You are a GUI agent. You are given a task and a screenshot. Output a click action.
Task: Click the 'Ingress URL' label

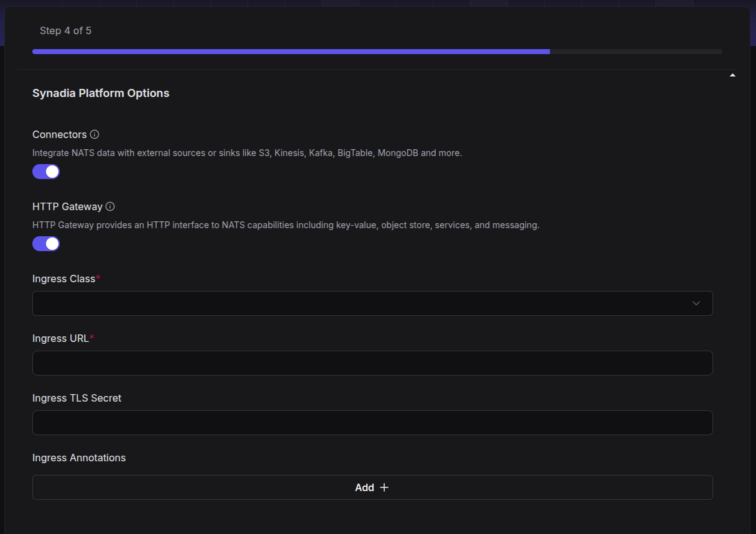[61, 338]
